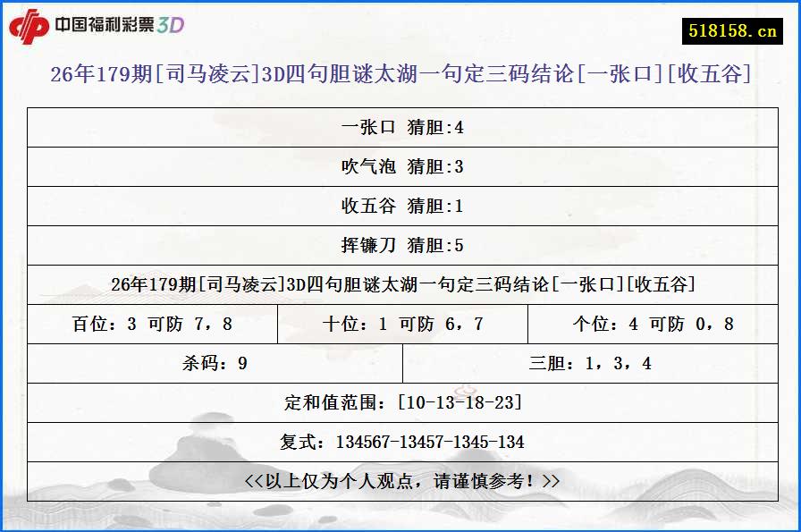Select the row '吹气泡 猜胆:3'
Viewport: 801px width, 532px height.
coord(402,166)
